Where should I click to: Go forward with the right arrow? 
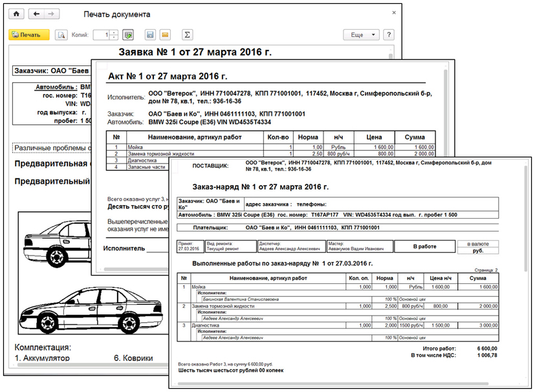[51, 14]
